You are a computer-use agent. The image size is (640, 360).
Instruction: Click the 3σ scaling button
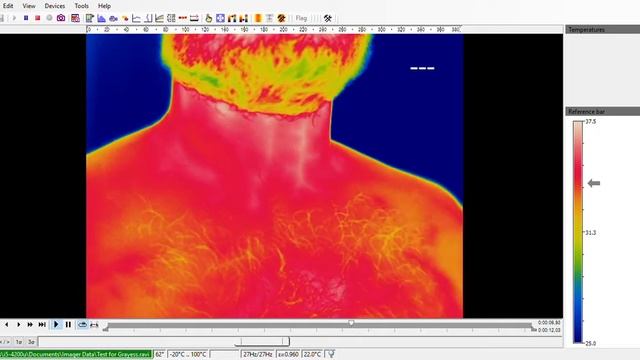pos(31,342)
